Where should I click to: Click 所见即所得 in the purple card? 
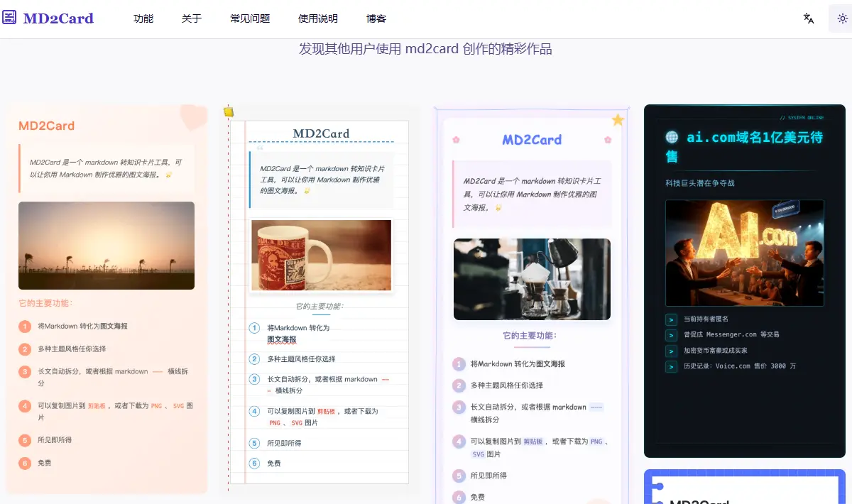pyautogui.click(x=488, y=476)
